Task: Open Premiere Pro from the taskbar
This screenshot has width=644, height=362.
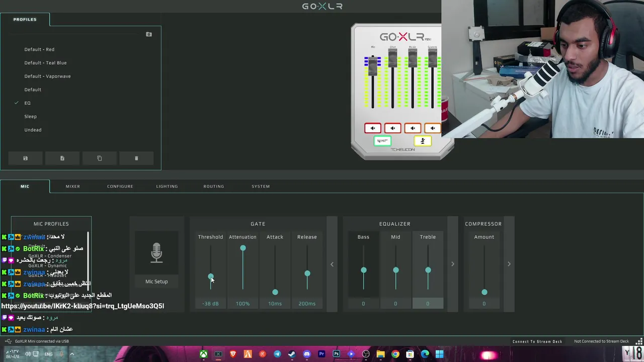Action: click(x=321, y=354)
